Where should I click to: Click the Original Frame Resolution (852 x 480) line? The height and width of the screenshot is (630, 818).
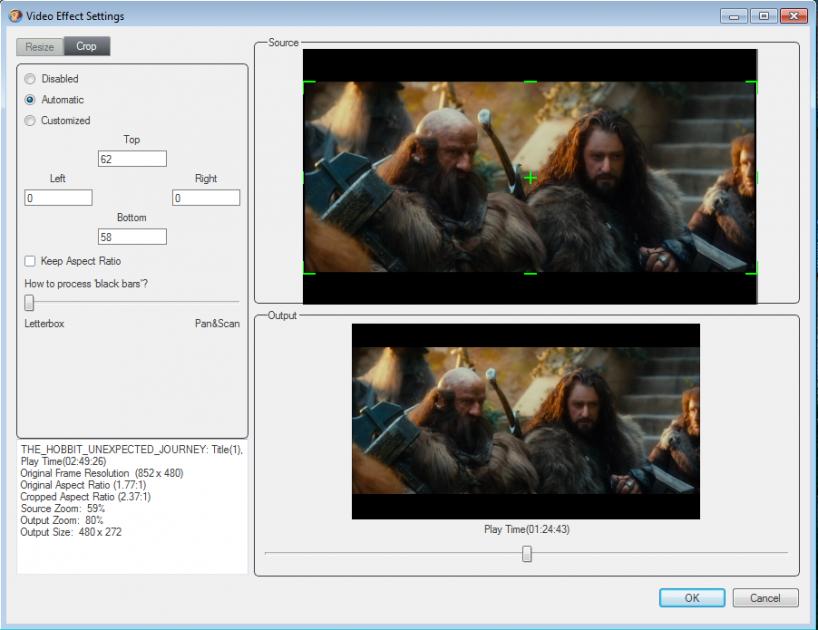coord(102,473)
